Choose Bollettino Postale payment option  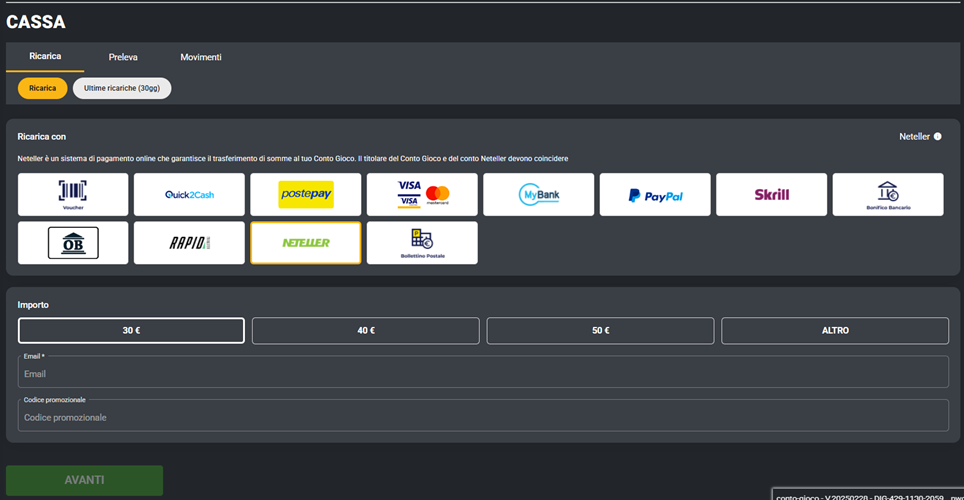point(422,243)
